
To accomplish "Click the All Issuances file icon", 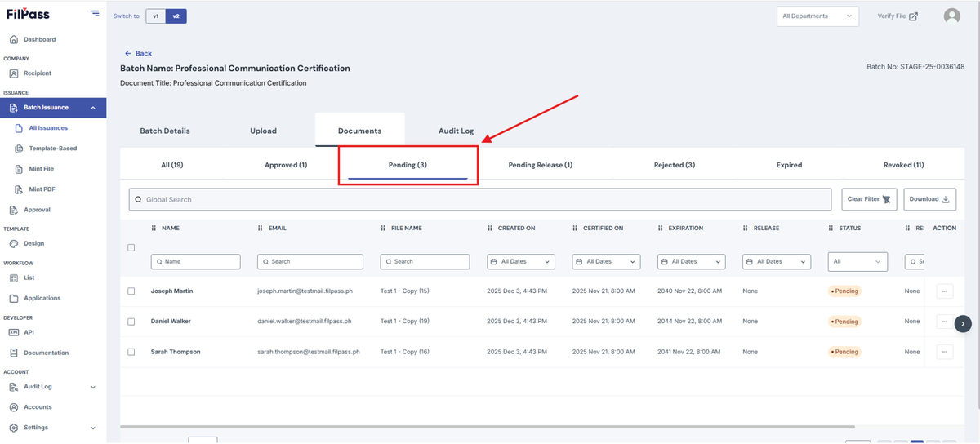I will (x=20, y=128).
